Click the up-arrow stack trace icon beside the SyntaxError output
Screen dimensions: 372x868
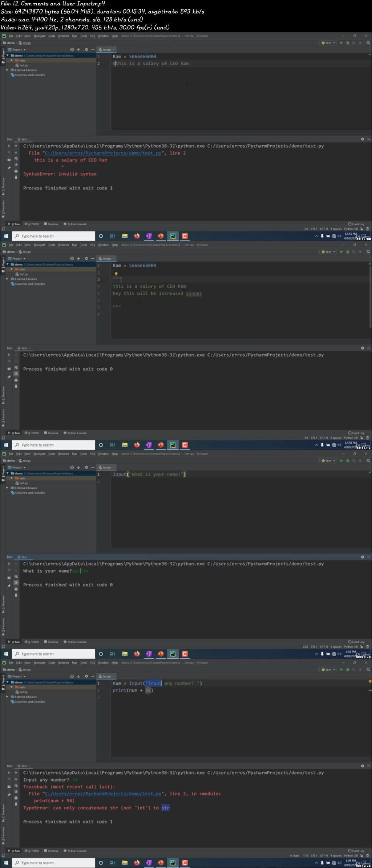pos(16,146)
